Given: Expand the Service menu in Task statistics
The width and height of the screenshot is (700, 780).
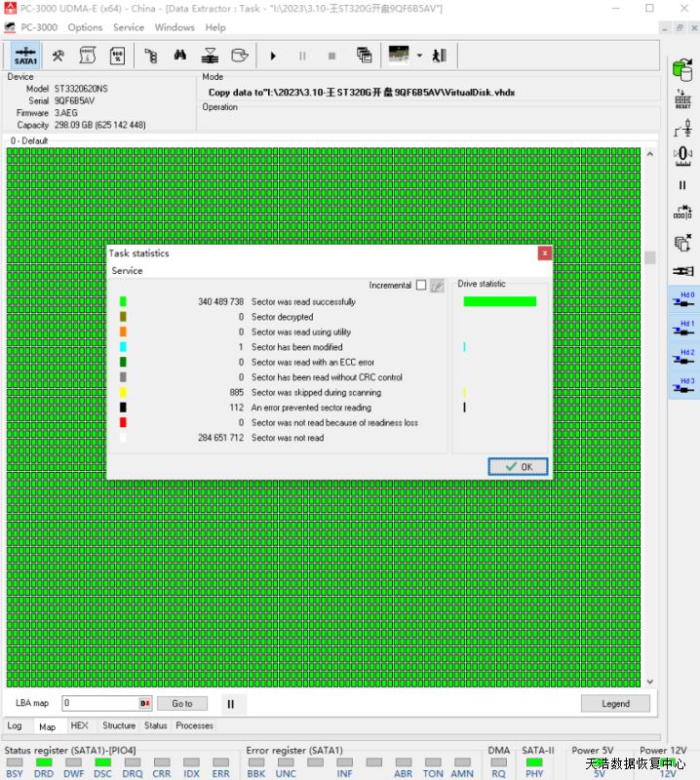Looking at the screenshot, I should (127, 271).
